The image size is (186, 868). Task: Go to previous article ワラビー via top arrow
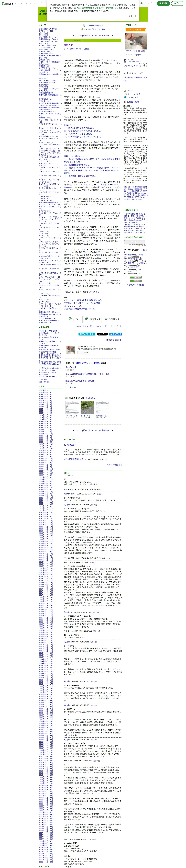[77, 35]
